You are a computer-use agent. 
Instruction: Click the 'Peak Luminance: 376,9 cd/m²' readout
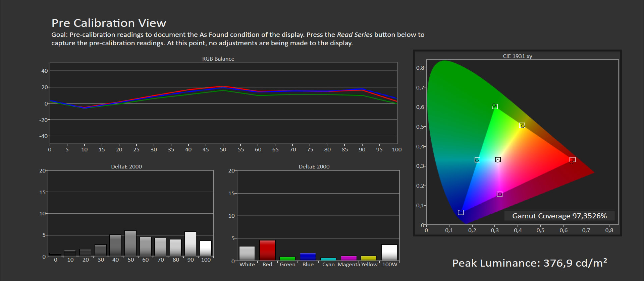pyautogui.click(x=530, y=263)
